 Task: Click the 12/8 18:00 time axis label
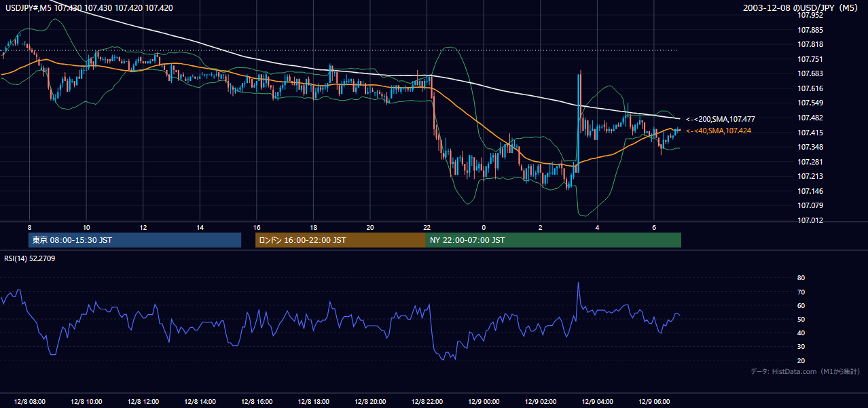click(313, 402)
